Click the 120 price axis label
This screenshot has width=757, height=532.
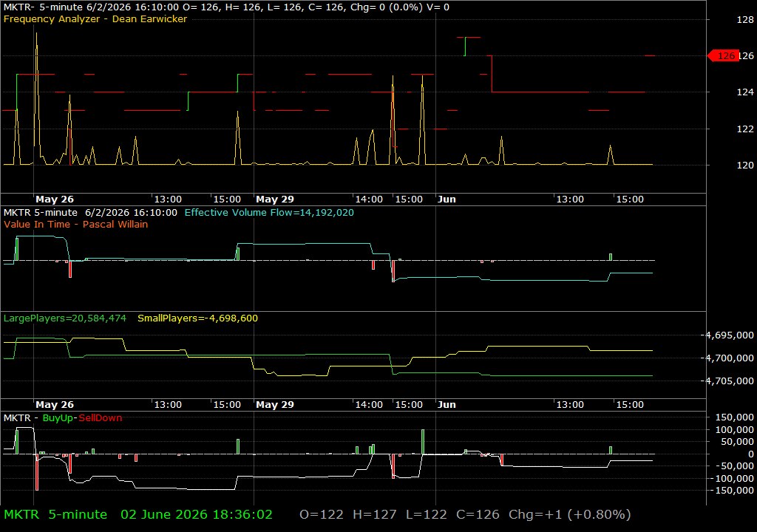tap(745, 165)
